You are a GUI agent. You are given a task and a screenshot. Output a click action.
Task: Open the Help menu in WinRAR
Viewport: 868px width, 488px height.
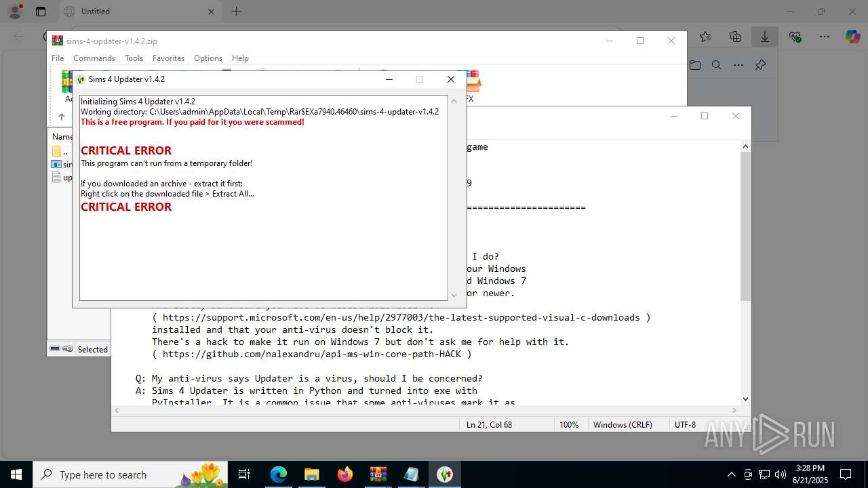click(240, 58)
